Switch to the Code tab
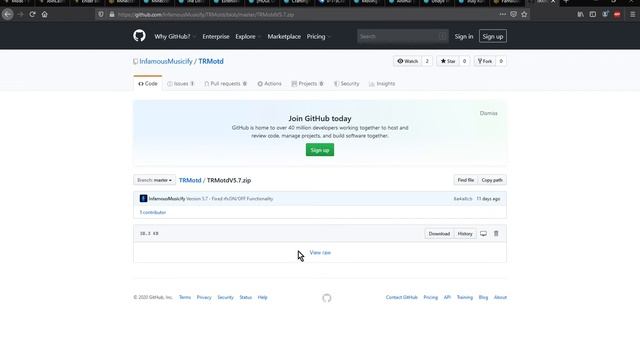 (148, 84)
